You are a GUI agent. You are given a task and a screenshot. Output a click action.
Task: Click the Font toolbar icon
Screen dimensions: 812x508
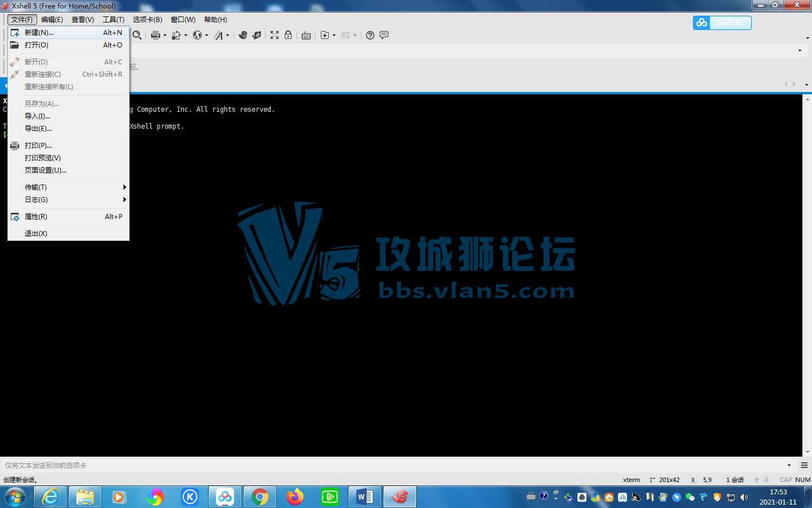coord(219,35)
